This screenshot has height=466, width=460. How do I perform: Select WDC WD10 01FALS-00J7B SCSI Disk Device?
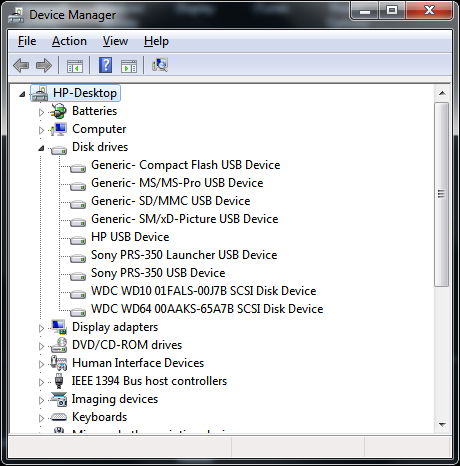(204, 291)
